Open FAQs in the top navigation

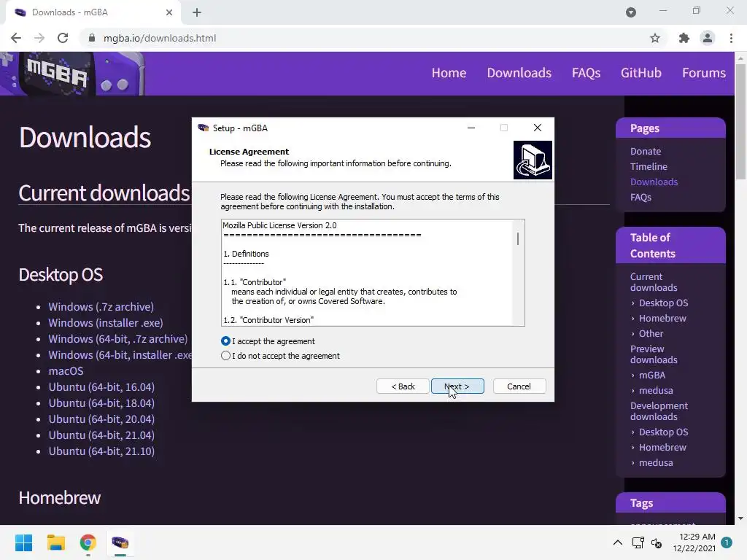click(586, 73)
